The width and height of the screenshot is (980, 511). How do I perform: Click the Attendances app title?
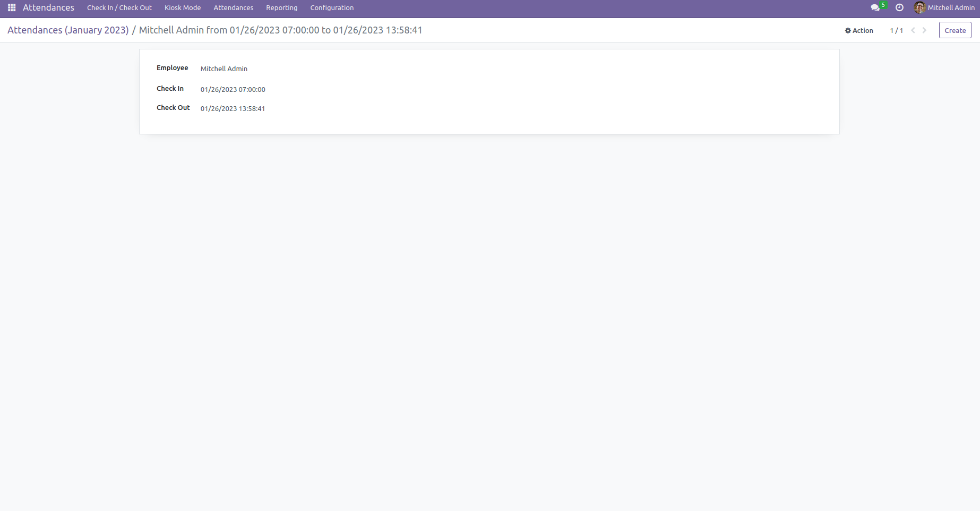pyautogui.click(x=48, y=7)
